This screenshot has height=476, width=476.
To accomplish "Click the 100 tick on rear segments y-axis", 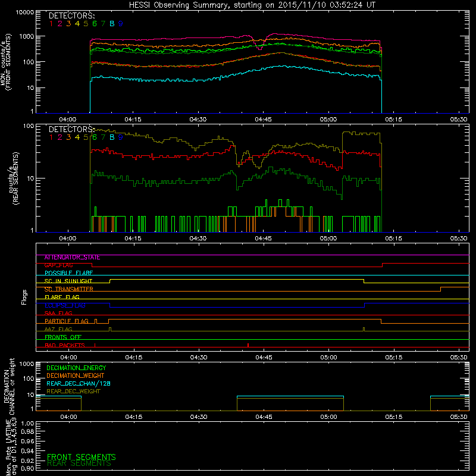I will [x=29, y=126].
